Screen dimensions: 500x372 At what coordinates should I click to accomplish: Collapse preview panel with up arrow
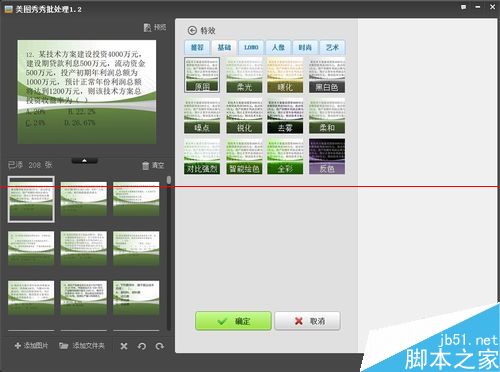click(85, 161)
